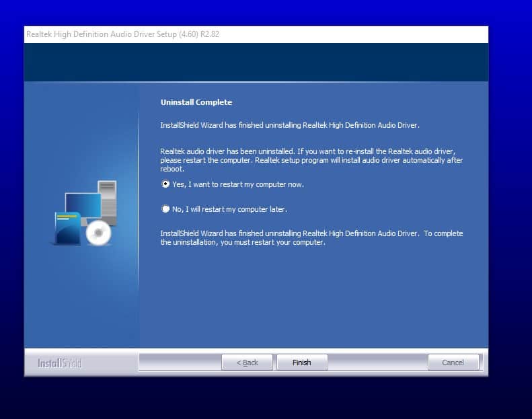This screenshot has width=532, height=419.
Task: Select the "Yes, I want to restart" radio button
Action: coord(165,184)
